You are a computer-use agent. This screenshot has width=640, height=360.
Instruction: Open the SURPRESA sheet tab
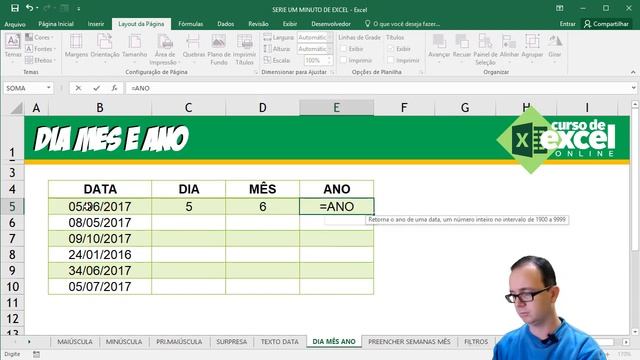click(x=231, y=341)
